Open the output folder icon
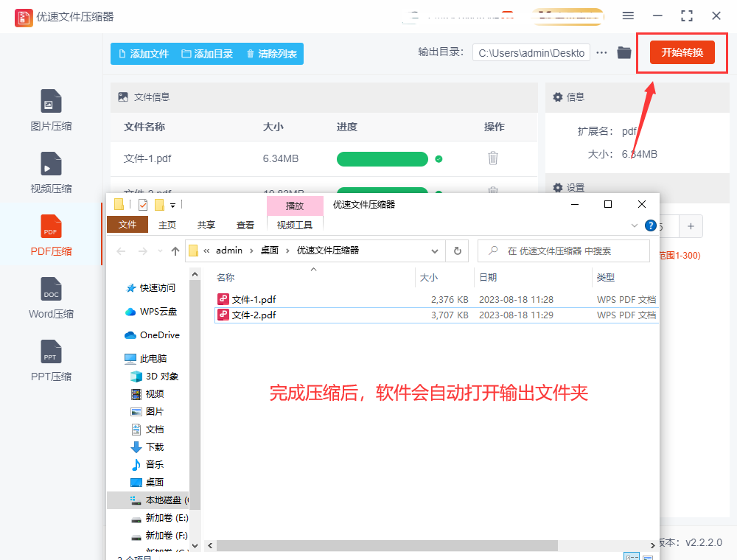737x560 pixels. click(x=624, y=52)
